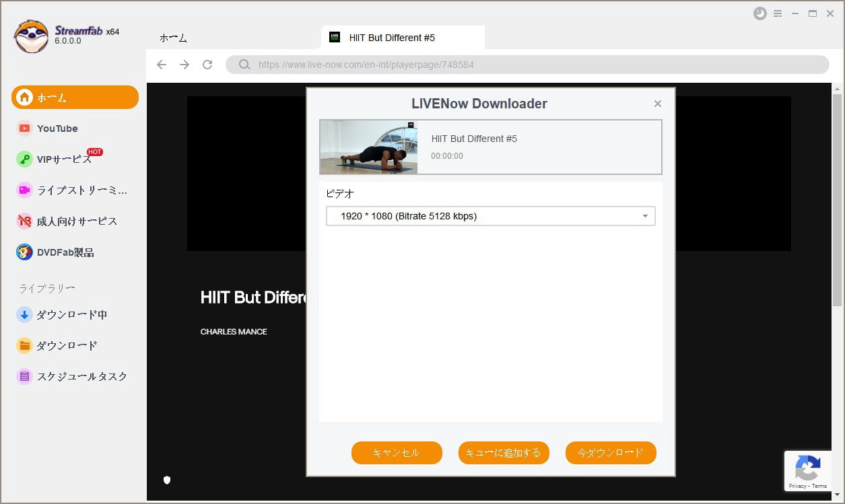845x504 pixels.
Task: Click the workout video thumbnail
Action: [x=368, y=147]
